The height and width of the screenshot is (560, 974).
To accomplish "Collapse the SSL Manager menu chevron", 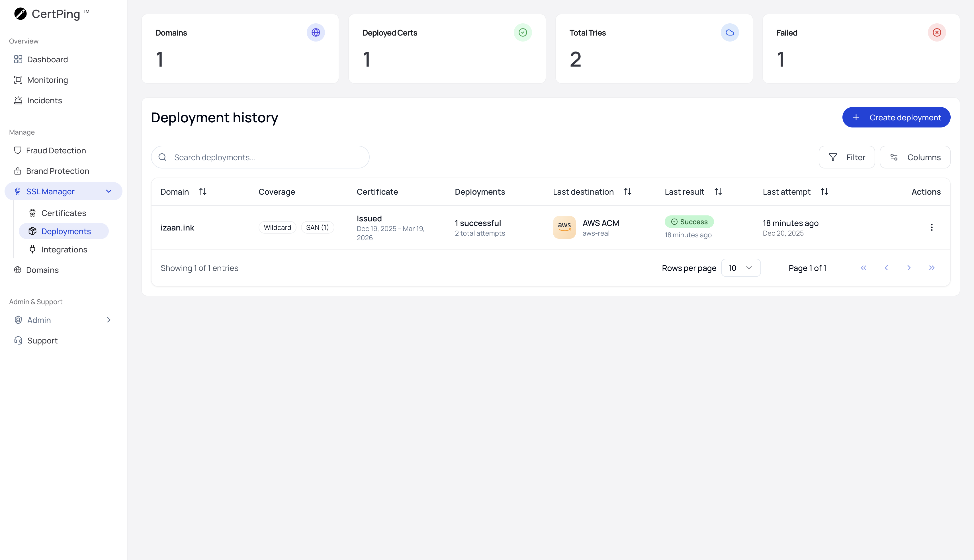I will [x=109, y=192].
